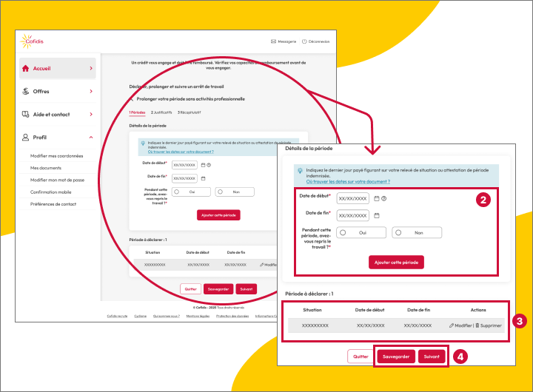Click the Déconnexion power icon
Viewport: 533px width, 392px height.
[304, 41]
